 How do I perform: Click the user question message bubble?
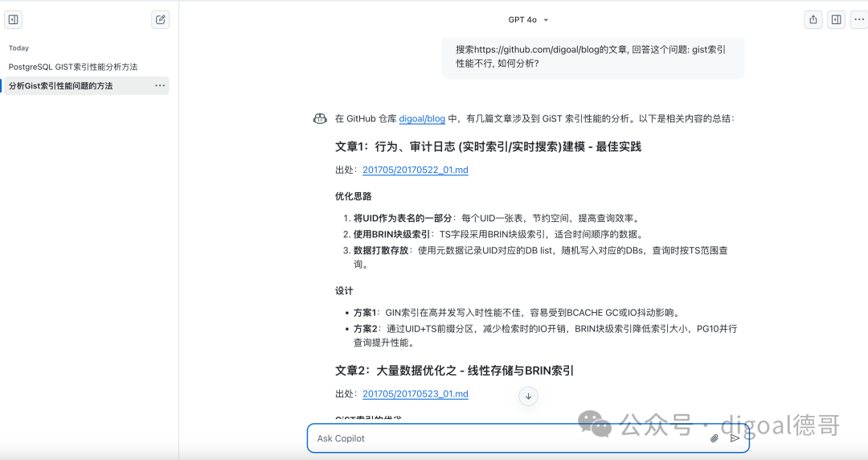click(593, 56)
